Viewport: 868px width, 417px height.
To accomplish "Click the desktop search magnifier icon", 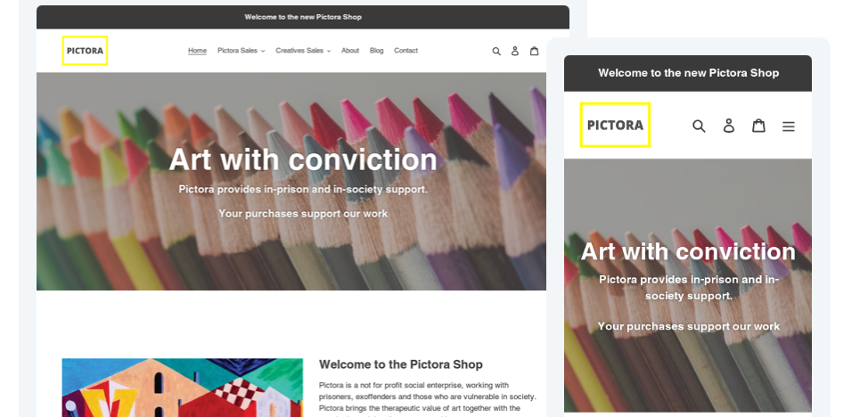I will pos(496,51).
